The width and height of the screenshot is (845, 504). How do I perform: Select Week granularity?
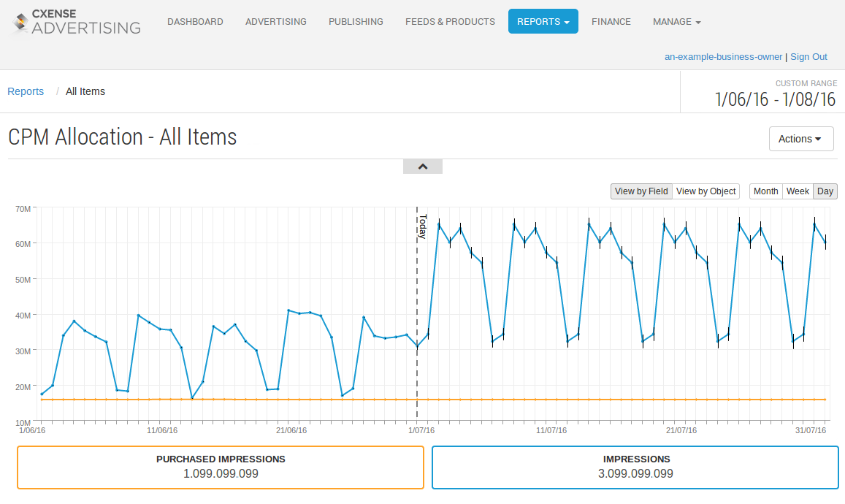pyautogui.click(x=798, y=191)
